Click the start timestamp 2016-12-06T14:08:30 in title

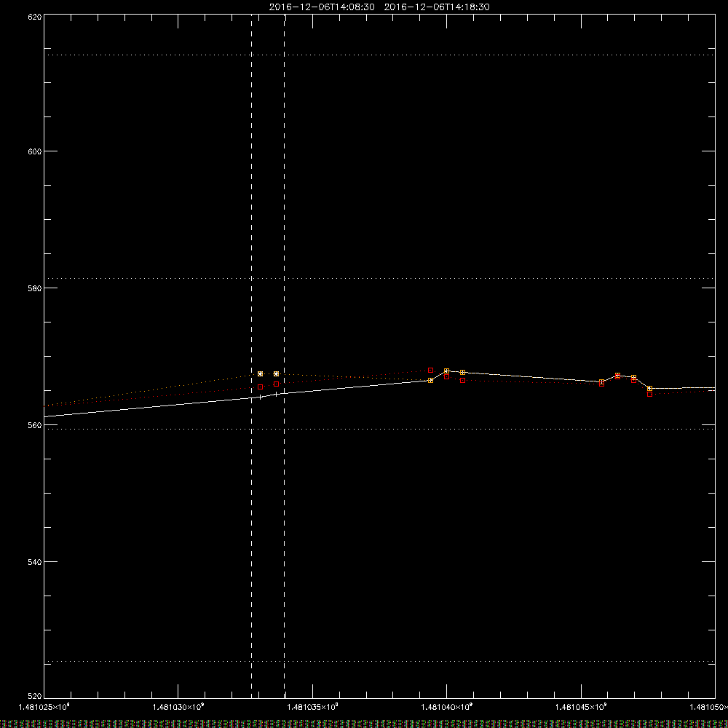322,7
